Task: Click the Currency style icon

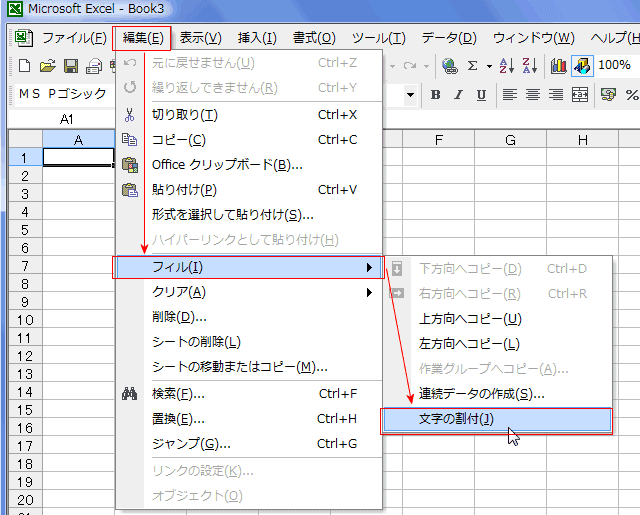Action: coord(608,95)
